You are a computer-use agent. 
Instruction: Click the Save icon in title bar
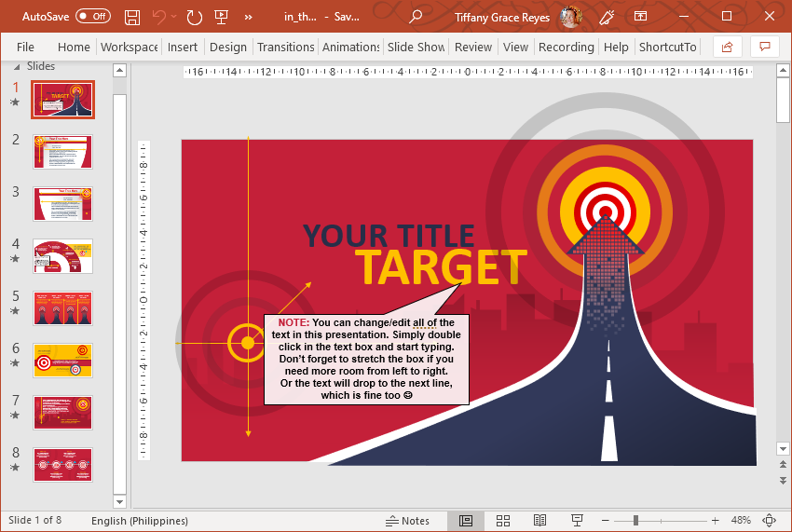pyautogui.click(x=132, y=17)
